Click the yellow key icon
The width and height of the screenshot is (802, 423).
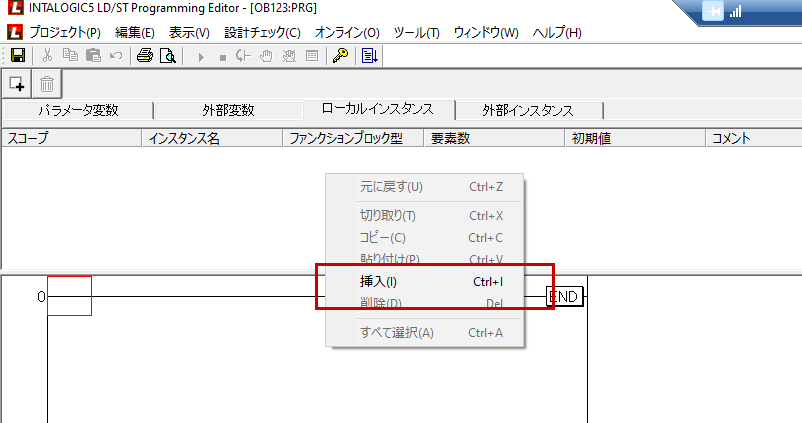341,56
